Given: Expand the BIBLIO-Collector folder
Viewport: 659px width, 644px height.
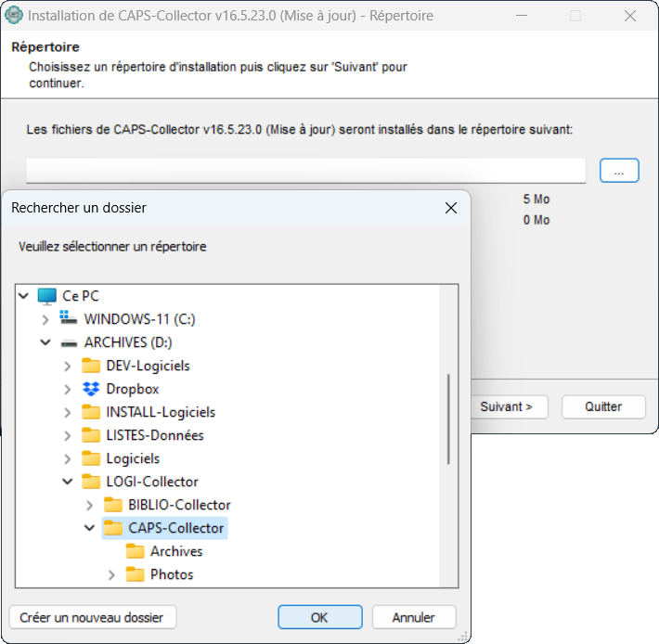Looking at the screenshot, I should (89, 506).
